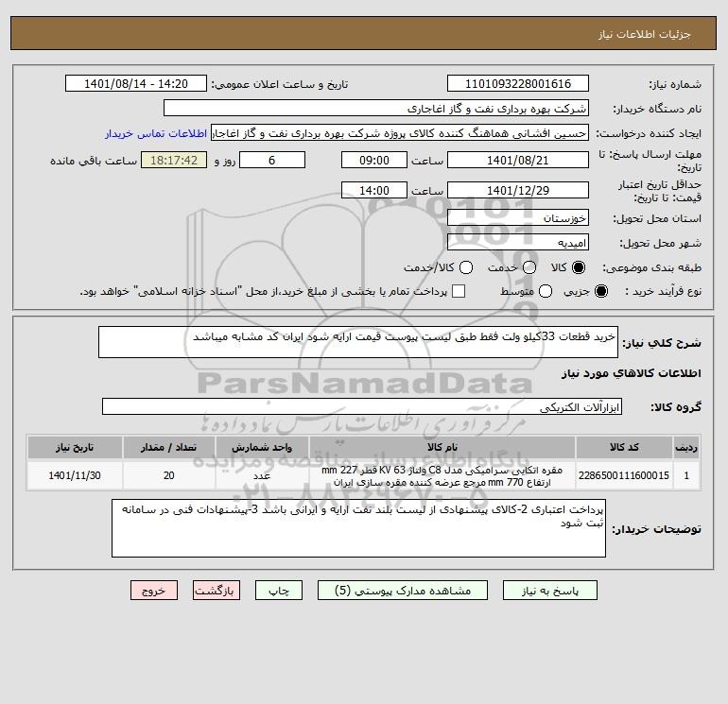Click the remaining days field 6
The height and width of the screenshot is (704, 728).
[272, 161]
